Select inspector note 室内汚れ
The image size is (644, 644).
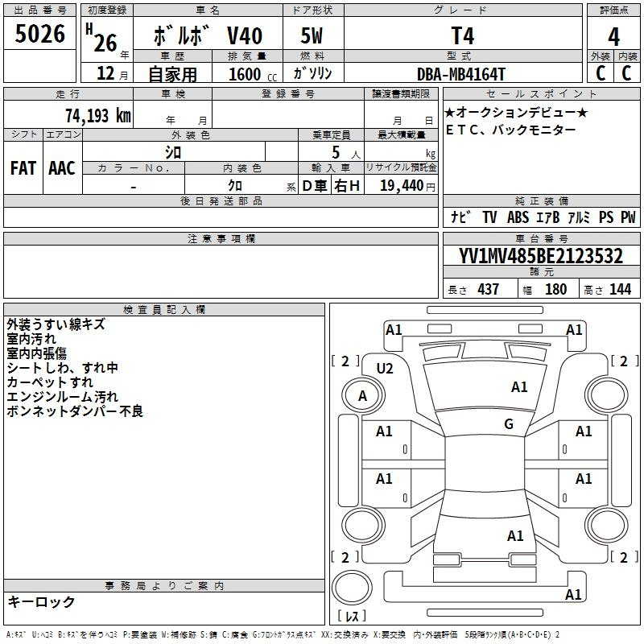[31, 339]
